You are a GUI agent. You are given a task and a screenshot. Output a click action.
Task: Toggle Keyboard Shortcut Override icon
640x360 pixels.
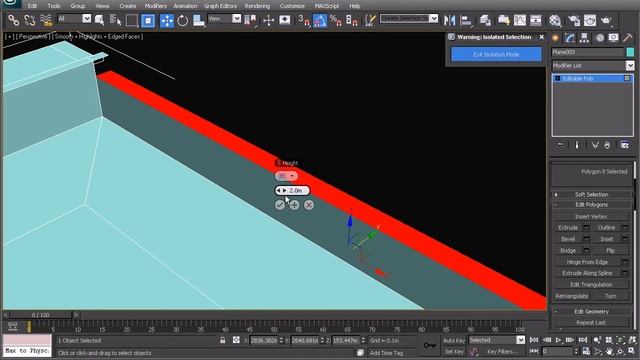coord(285,20)
